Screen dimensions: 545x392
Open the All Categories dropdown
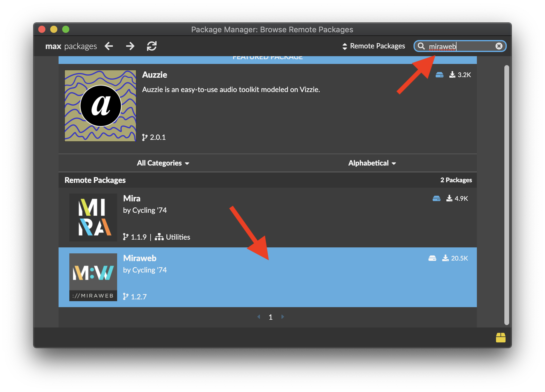(163, 163)
